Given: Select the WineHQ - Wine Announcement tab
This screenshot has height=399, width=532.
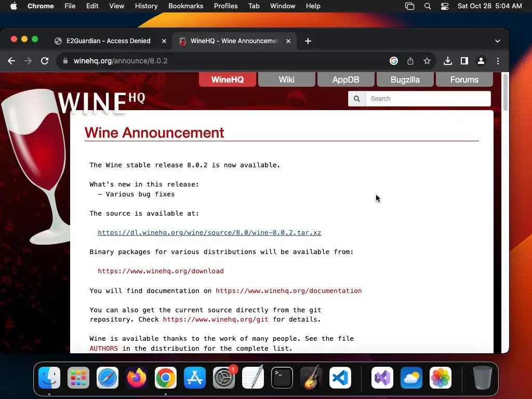Looking at the screenshot, I should pos(234,41).
